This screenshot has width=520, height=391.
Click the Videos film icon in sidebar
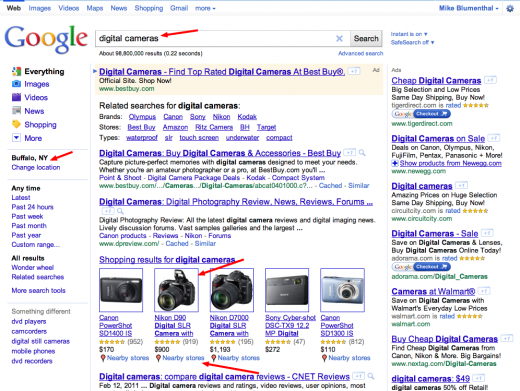16,97
